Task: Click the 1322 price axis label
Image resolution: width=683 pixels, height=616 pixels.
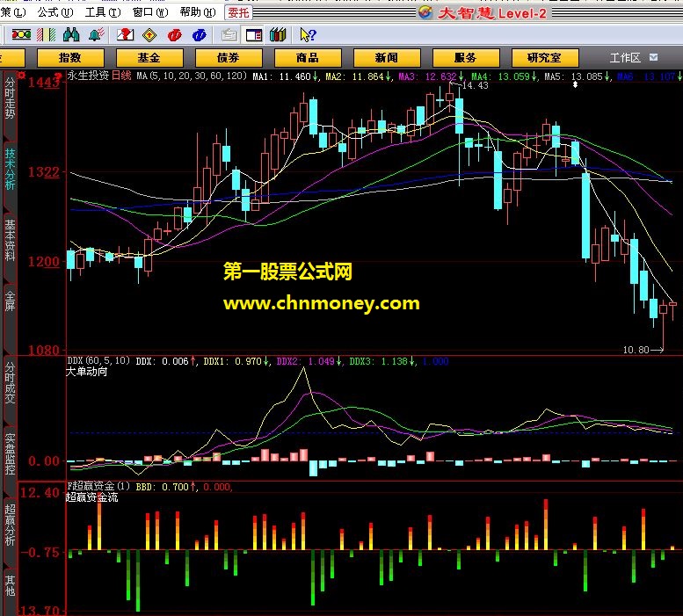Action: (44, 172)
